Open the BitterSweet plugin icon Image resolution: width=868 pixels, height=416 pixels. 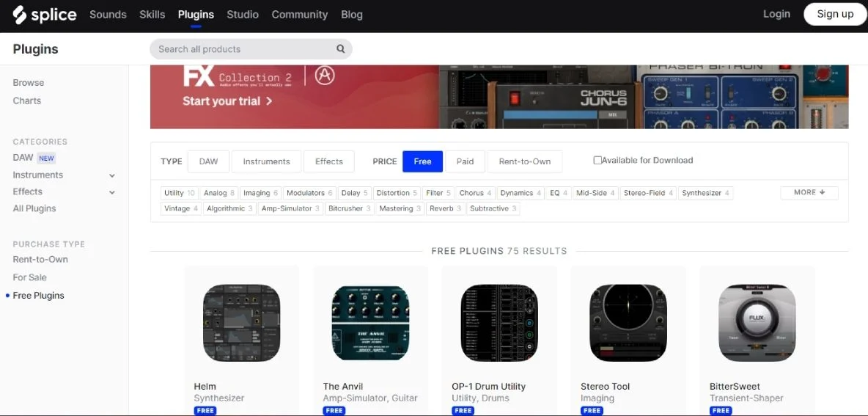[x=757, y=323]
